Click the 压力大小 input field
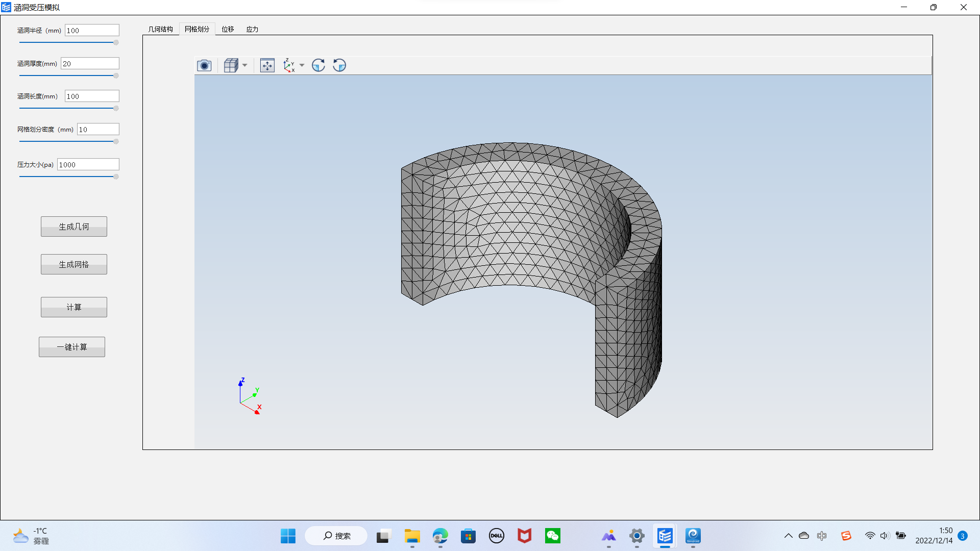This screenshot has height=551, width=980. 88,164
